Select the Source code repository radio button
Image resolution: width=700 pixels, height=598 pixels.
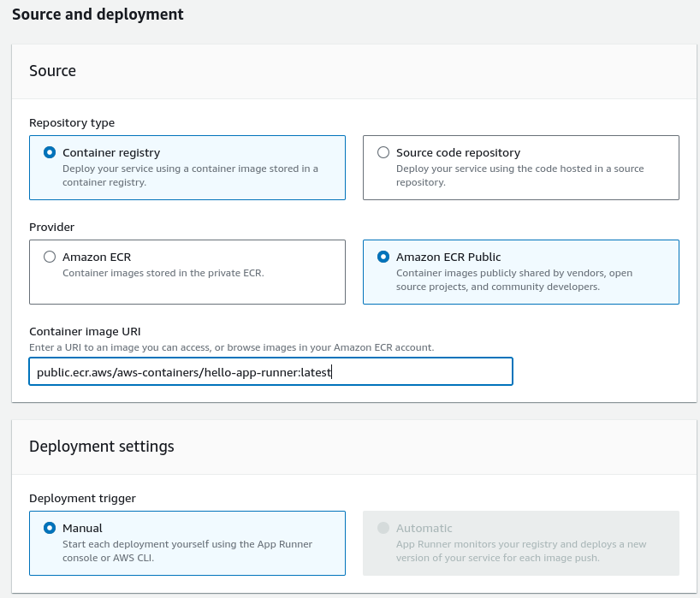pyautogui.click(x=383, y=152)
